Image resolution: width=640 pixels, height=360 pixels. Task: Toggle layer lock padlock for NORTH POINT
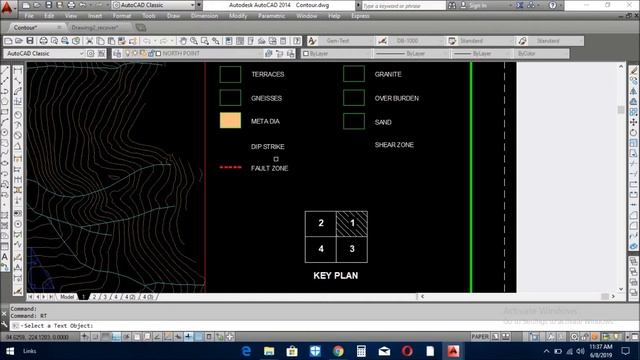click(151, 53)
